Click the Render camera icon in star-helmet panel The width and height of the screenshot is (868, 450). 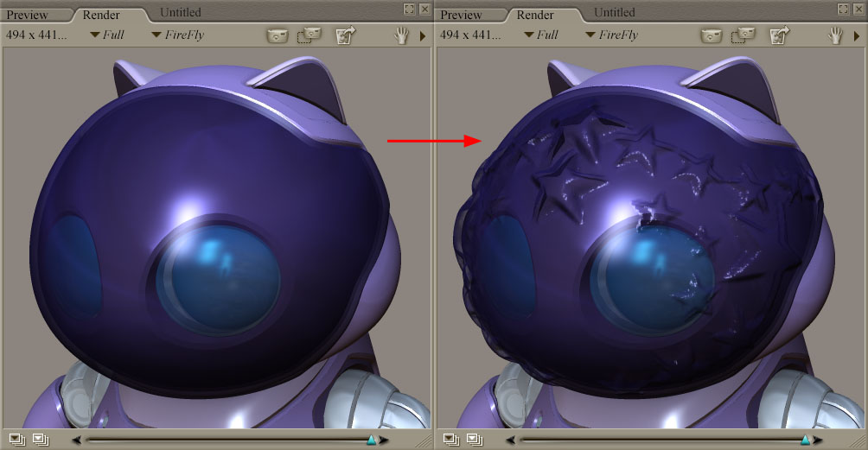tap(712, 36)
